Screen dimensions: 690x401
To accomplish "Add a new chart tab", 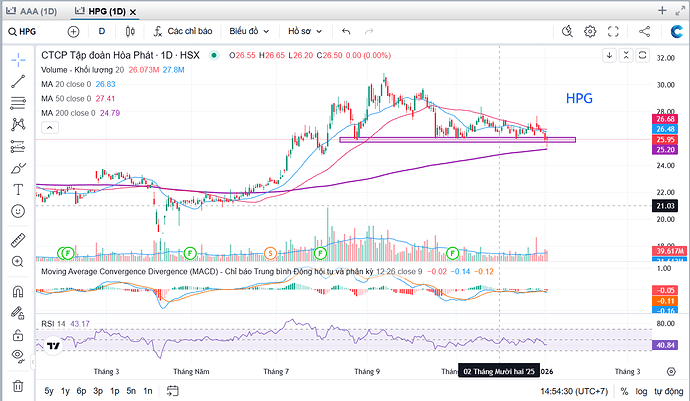I will point(662,11).
